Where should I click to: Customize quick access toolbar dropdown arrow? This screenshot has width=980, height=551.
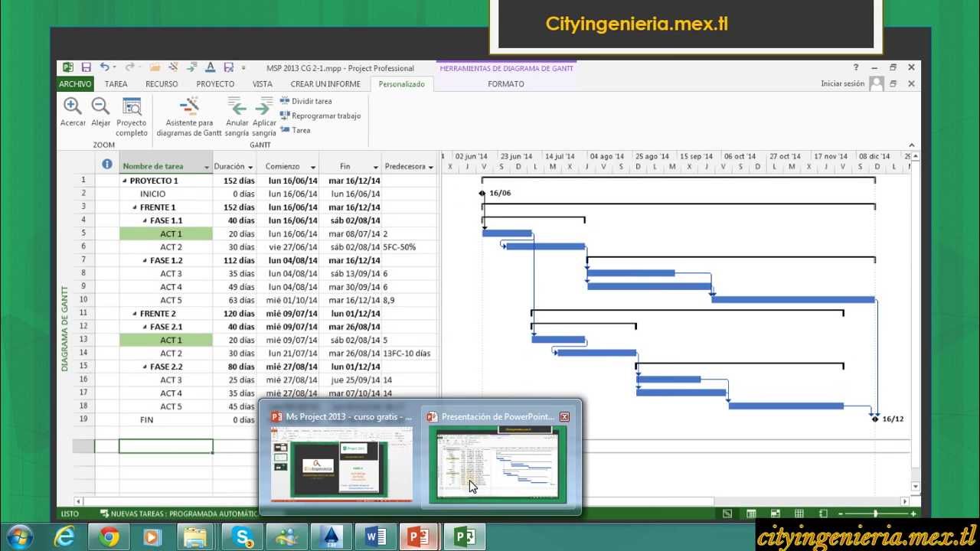point(243,68)
